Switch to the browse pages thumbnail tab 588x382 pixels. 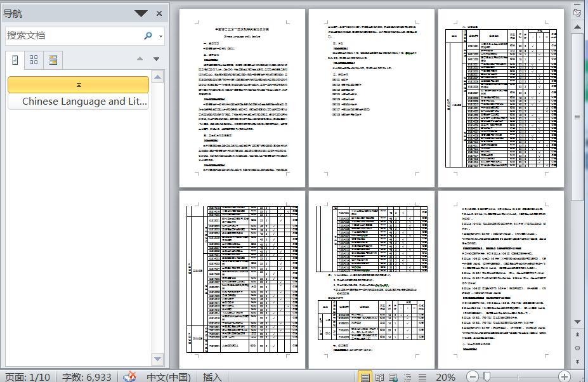(34, 60)
